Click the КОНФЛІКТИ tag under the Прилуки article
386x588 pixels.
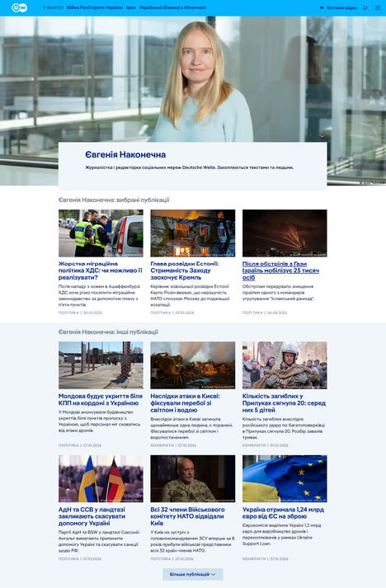click(x=253, y=445)
